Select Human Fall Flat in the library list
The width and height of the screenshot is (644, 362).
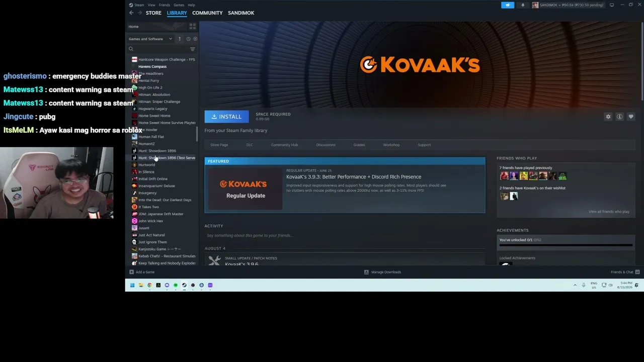[151, 137]
